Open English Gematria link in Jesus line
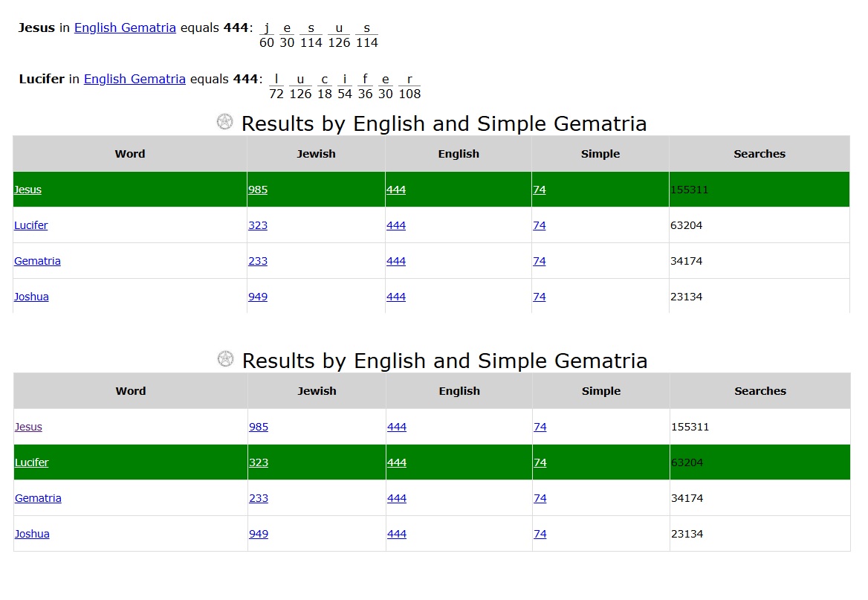Screen dimensions: 868x600 [x=125, y=28]
